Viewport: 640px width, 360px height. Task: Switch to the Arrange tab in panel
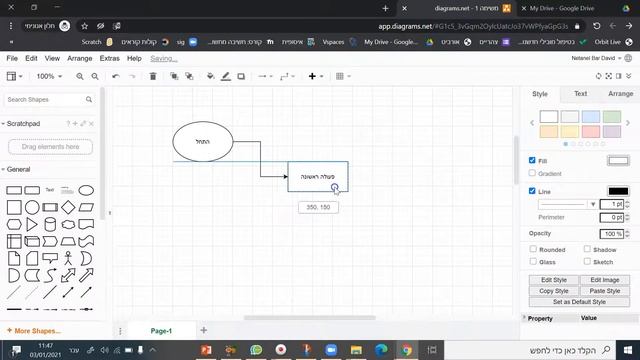(x=620, y=94)
